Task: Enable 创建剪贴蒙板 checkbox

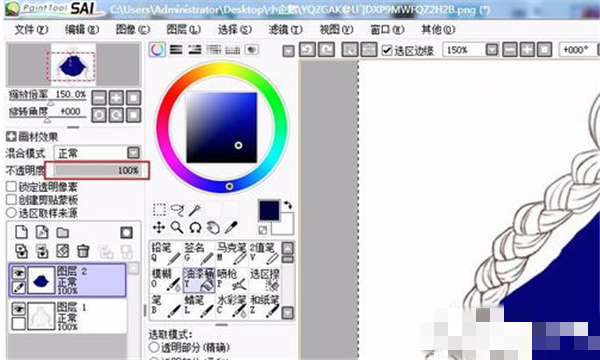Action: click(11, 200)
